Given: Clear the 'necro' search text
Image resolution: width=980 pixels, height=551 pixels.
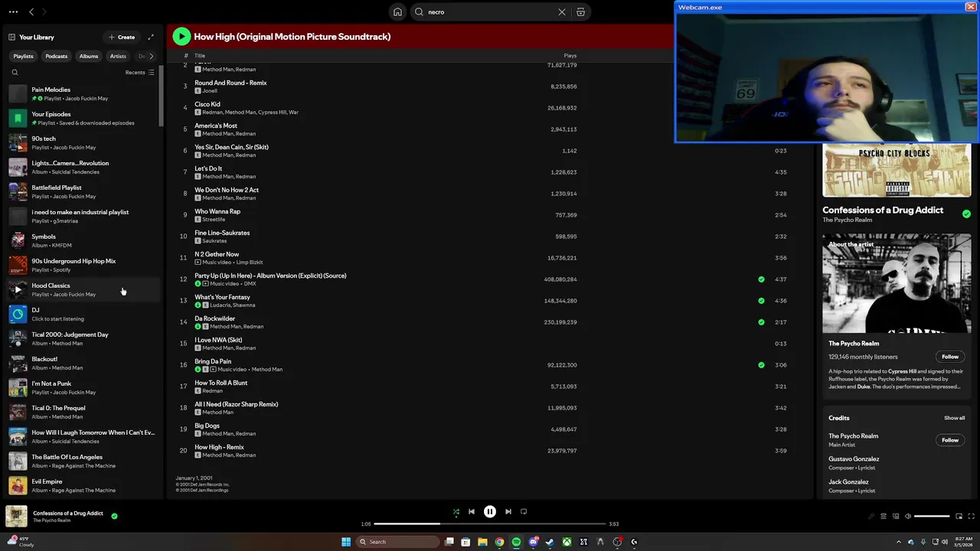Looking at the screenshot, I should (x=562, y=12).
